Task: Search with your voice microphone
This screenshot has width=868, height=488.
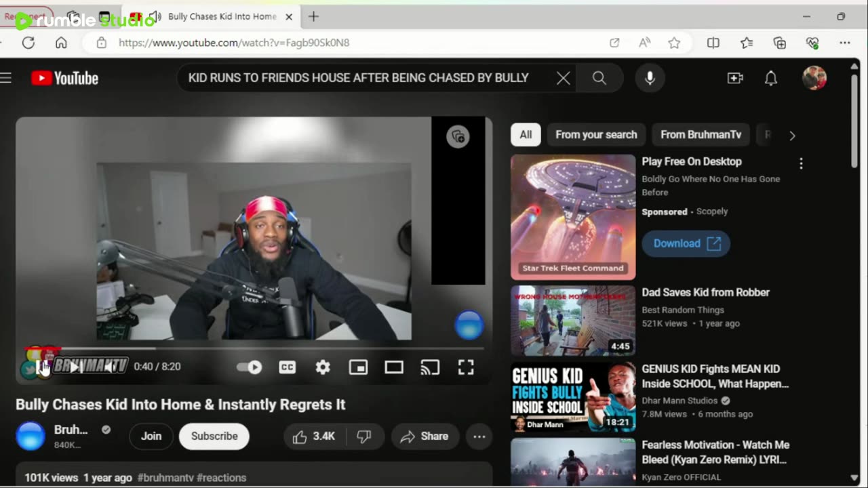Action: coord(650,78)
